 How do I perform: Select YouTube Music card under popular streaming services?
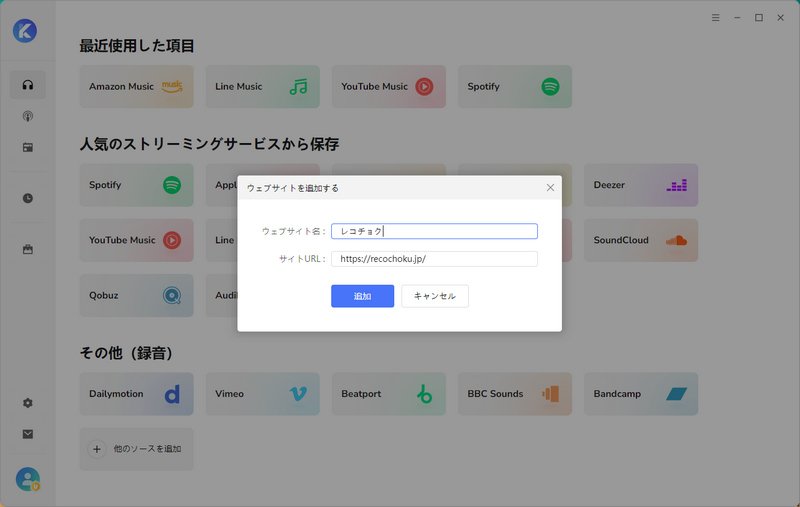[x=136, y=240]
